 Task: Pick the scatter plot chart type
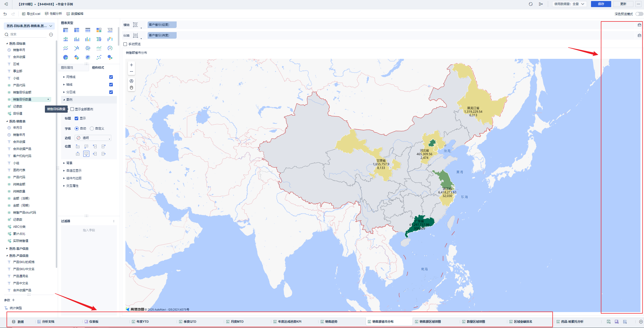tap(99, 57)
